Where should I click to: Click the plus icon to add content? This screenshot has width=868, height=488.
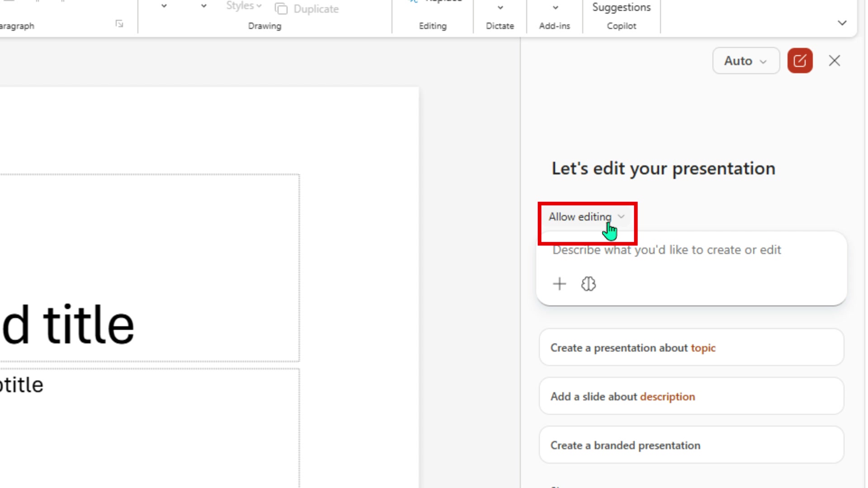(560, 284)
